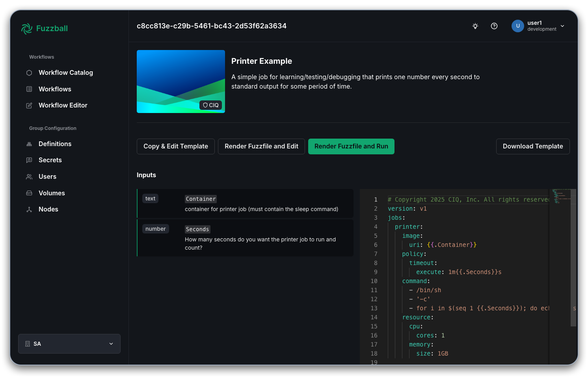This screenshot has width=588, height=378.
Task: Run template with Render Fuzzfile and Run
Action: [351, 146]
